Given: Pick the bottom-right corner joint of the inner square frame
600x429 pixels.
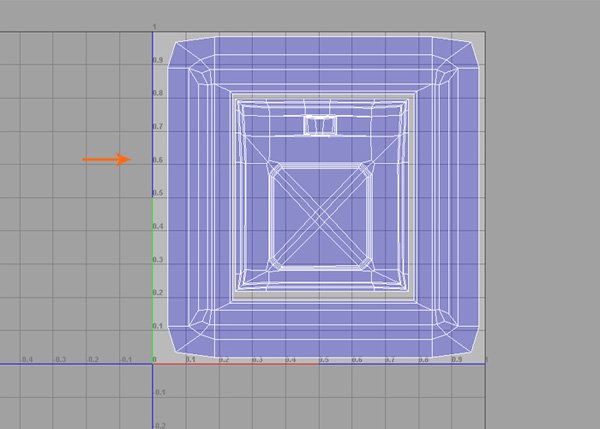Looking at the screenshot, I should pyautogui.click(x=366, y=264).
